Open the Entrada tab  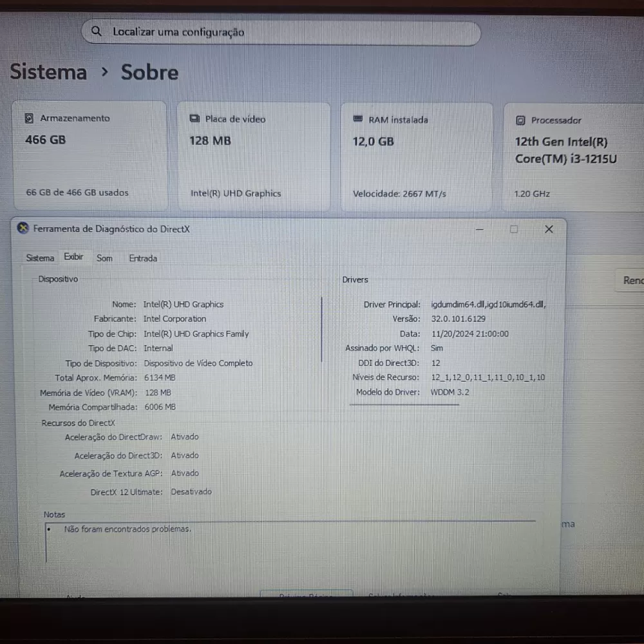(x=142, y=258)
